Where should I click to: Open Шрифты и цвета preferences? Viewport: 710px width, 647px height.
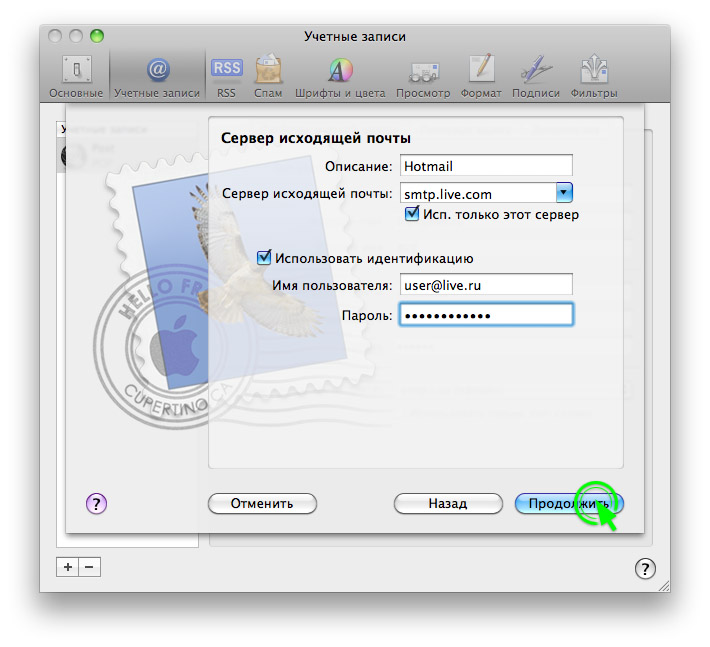340,75
